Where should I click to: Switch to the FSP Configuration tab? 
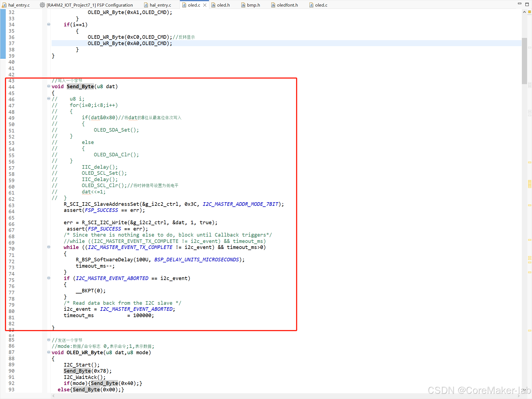[x=90, y=5]
